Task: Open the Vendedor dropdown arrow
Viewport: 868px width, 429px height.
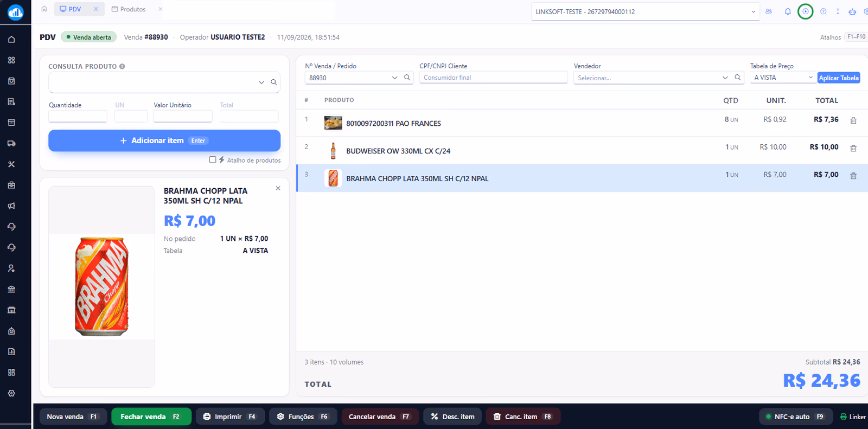Action: click(725, 78)
